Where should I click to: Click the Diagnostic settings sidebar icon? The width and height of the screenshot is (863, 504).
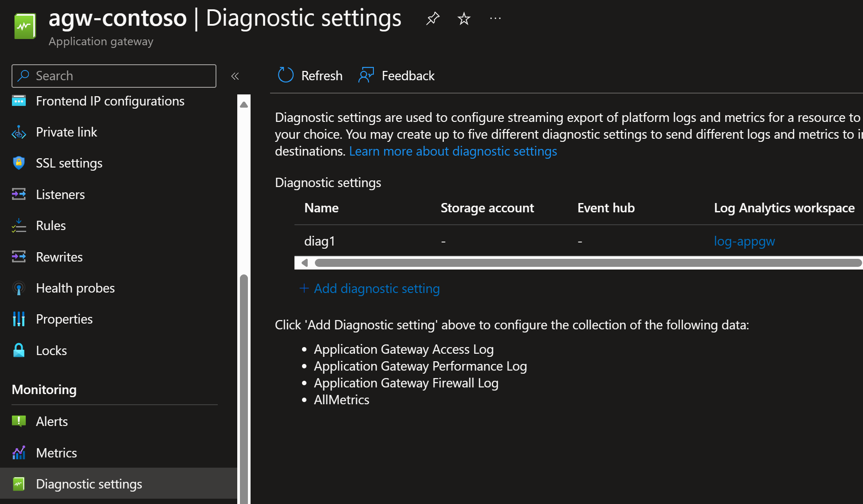point(19,484)
